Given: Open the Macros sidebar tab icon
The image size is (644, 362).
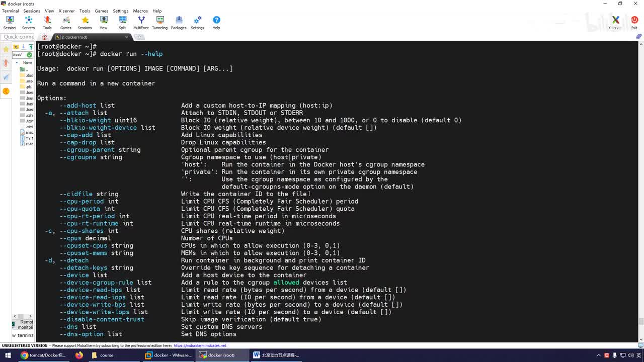Looking at the screenshot, I should pyautogui.click(x=6, y=77).
